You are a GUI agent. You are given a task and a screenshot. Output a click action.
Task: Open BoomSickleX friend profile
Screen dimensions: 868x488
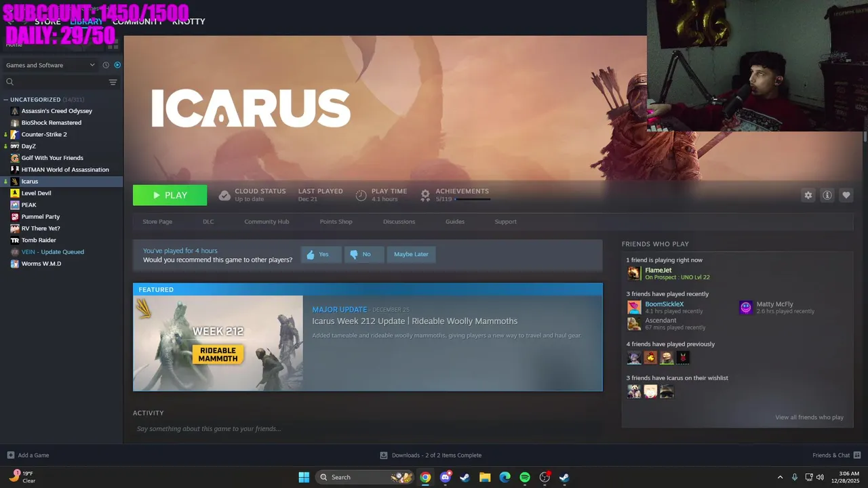coord(665,304)
